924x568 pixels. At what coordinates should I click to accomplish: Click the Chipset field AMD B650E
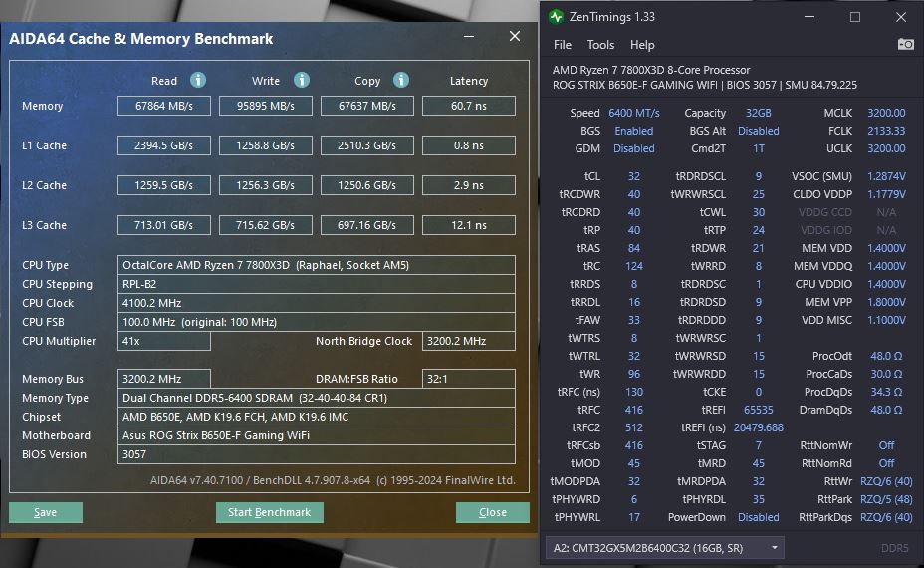pos(317,417)
